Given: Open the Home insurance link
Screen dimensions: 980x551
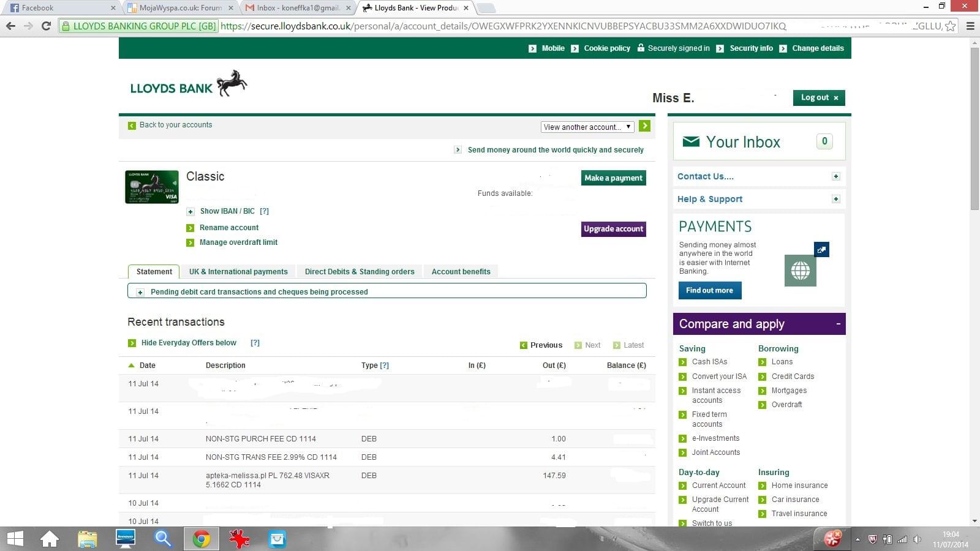Looking at the screenshot, I should tap(799, 485).
